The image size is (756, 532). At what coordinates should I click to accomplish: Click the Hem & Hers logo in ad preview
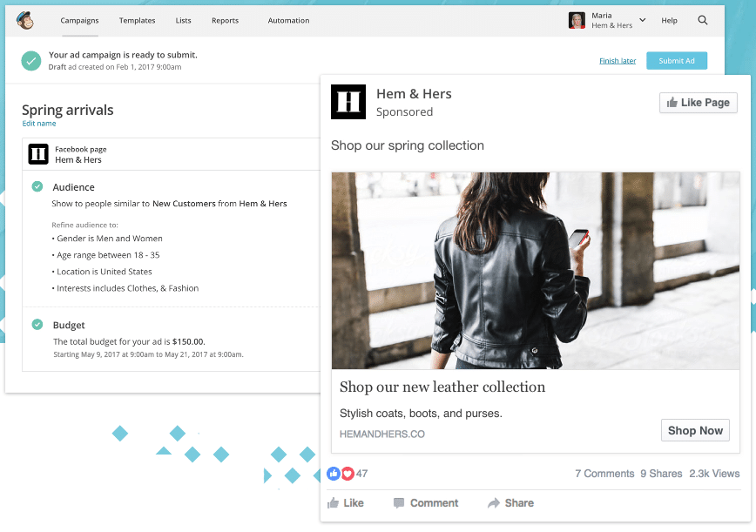pyautogui.click(x=348, y=102)
